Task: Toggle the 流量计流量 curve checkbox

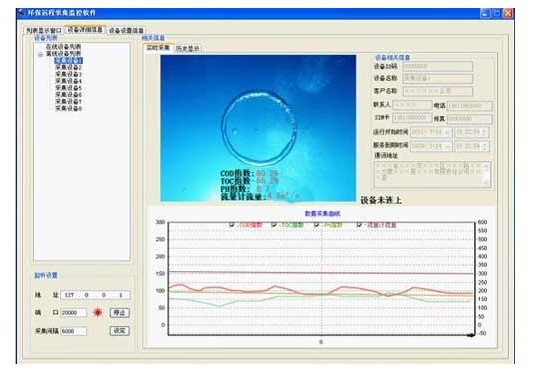Action: 359,225
